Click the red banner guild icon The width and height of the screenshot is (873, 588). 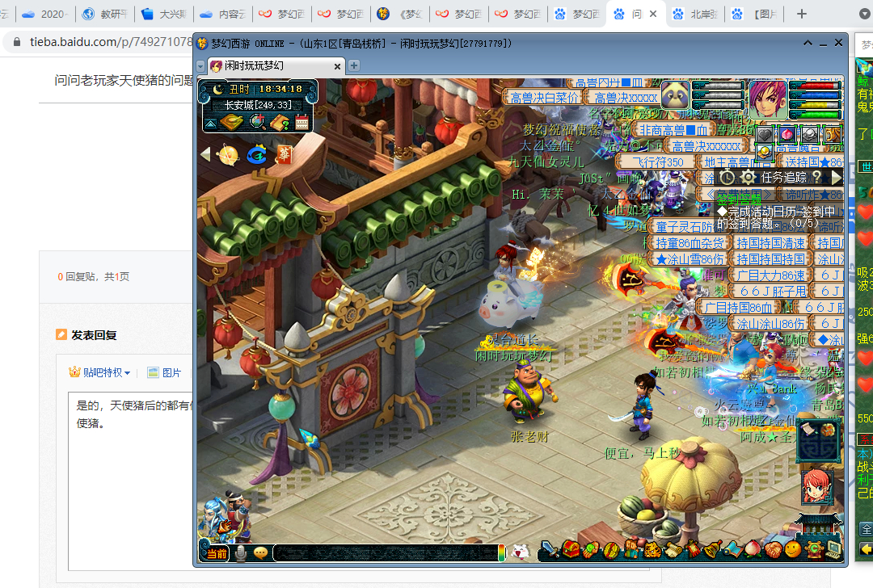(694, 549)
